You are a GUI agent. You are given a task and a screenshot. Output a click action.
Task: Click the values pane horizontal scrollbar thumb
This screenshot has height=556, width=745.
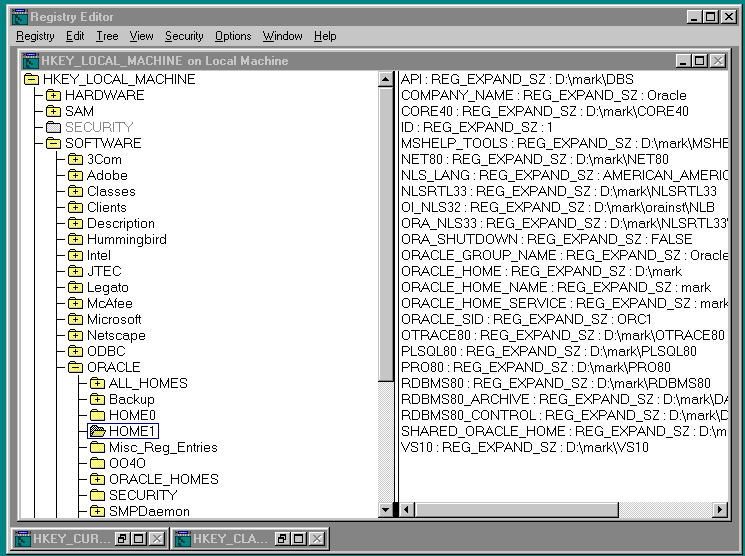(x=516, y=510)
